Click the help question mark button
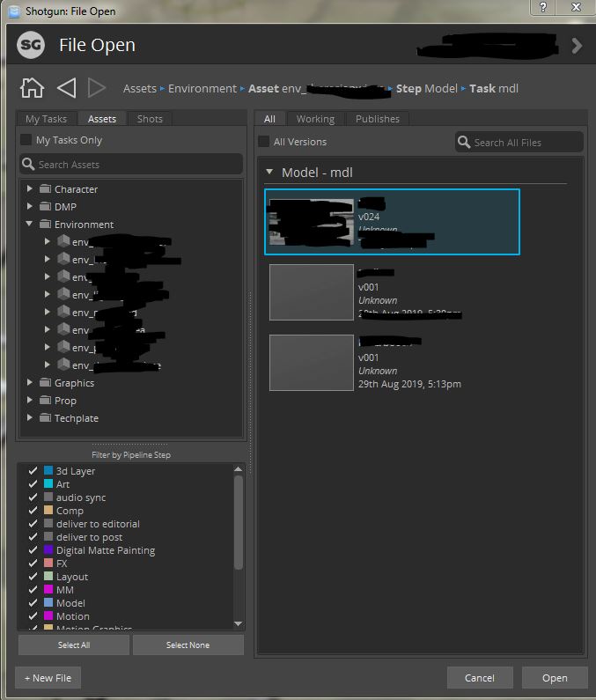This screenshot has height=700, width=596. pyautogui.click(x=543, y=7)
